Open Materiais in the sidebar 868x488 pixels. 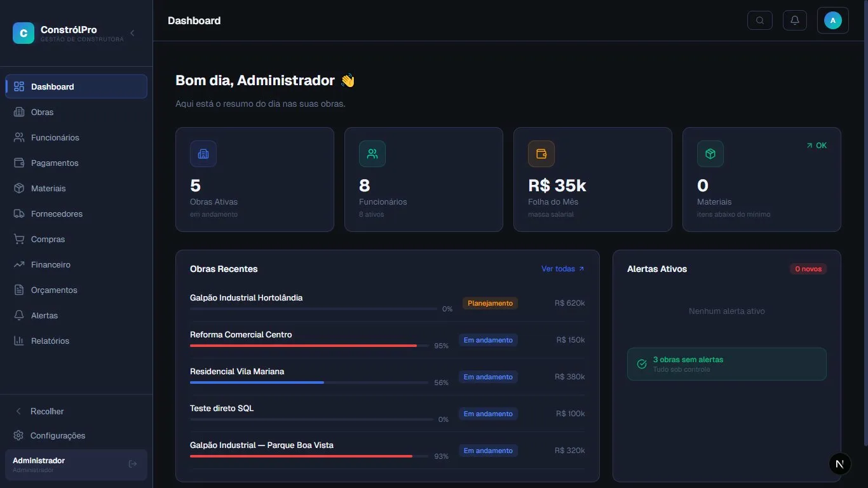[x=76, y=188]
